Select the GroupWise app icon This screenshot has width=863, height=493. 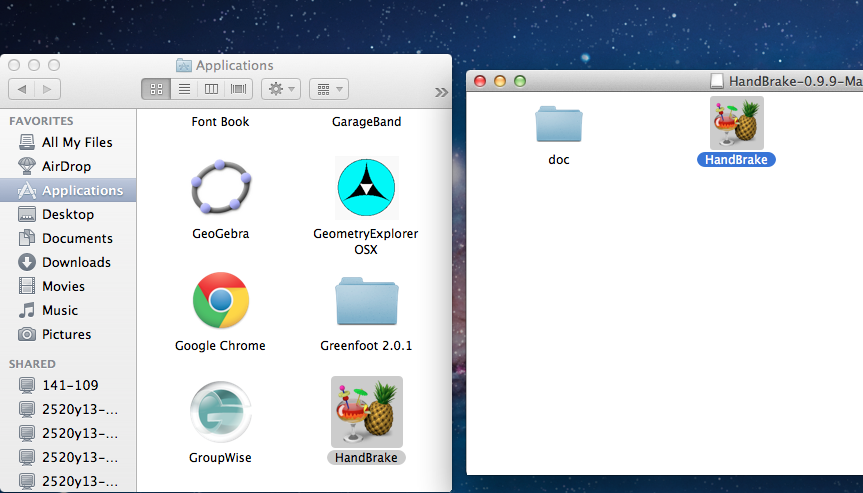(x=221, y=412)
